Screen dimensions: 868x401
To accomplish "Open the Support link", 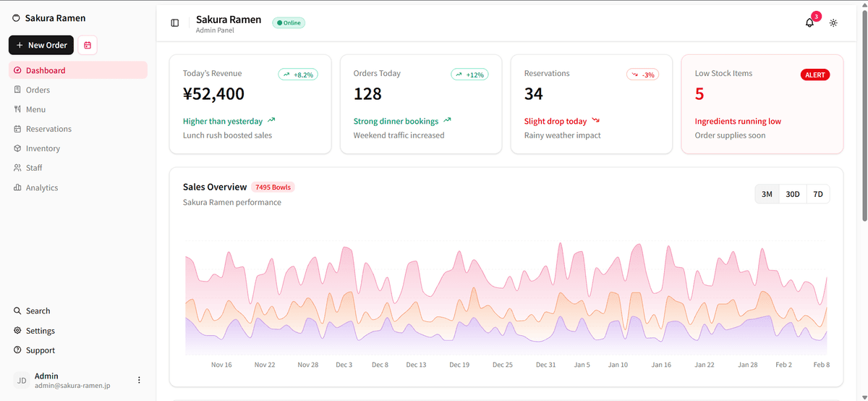I will (x=40, y=350).
